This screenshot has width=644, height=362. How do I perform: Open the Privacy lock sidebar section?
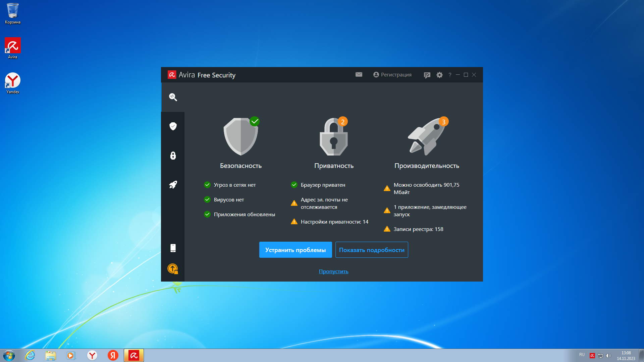(173, 156)
